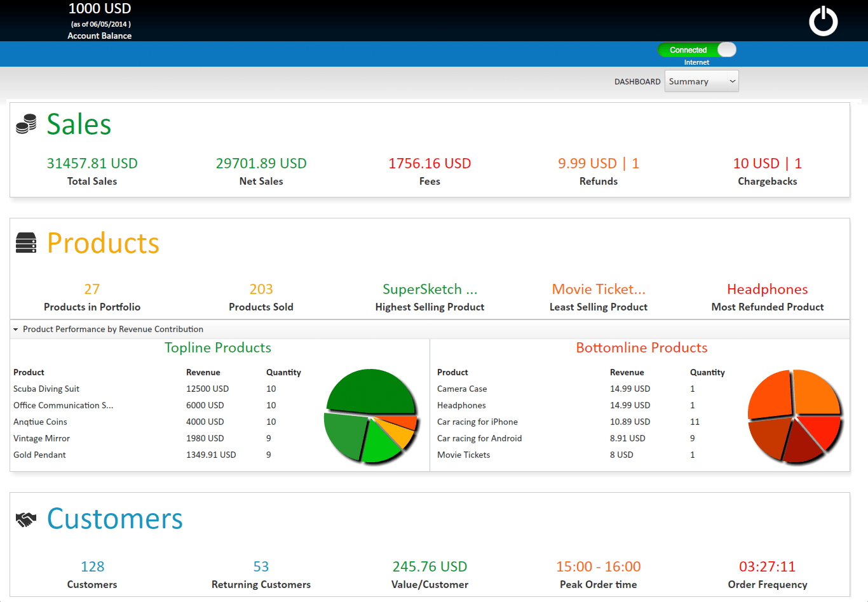Select the Net Sales value
Image resolution: width=868 pixels, height=602 pixels.
pyautogui.click(x=261, y=163)
